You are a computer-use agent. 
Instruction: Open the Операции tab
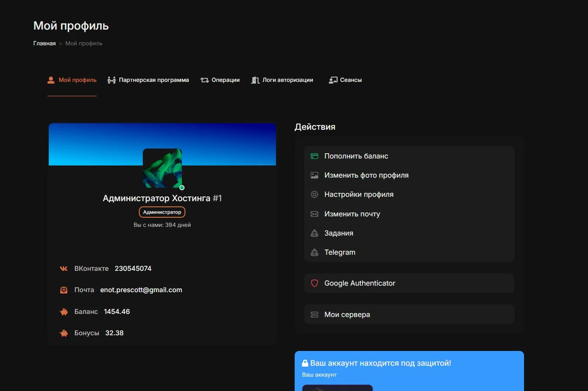(220, 80)
